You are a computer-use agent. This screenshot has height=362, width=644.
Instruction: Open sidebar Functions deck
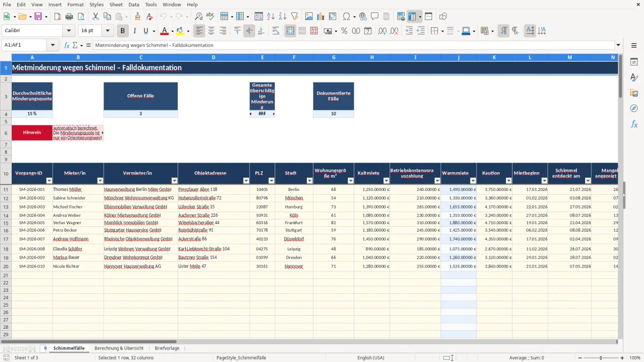tap(634, 124)
